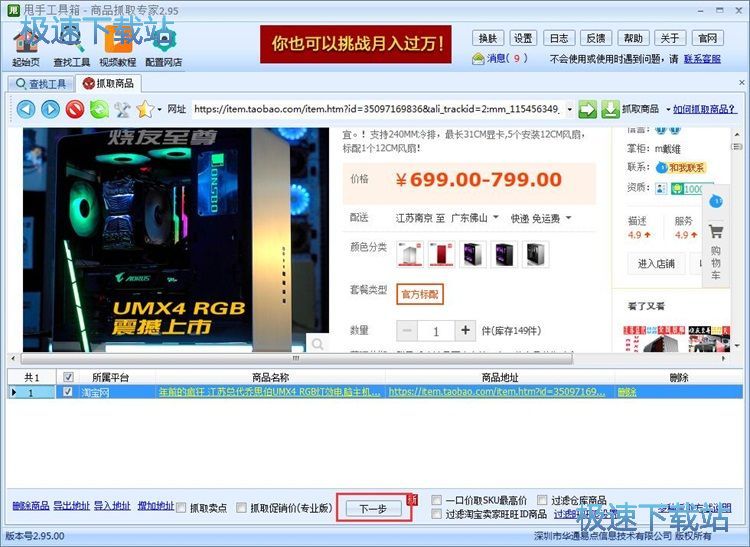Switch to the 抓取商品 tab
Screen dimensions: 750x547
click(108, 83)
